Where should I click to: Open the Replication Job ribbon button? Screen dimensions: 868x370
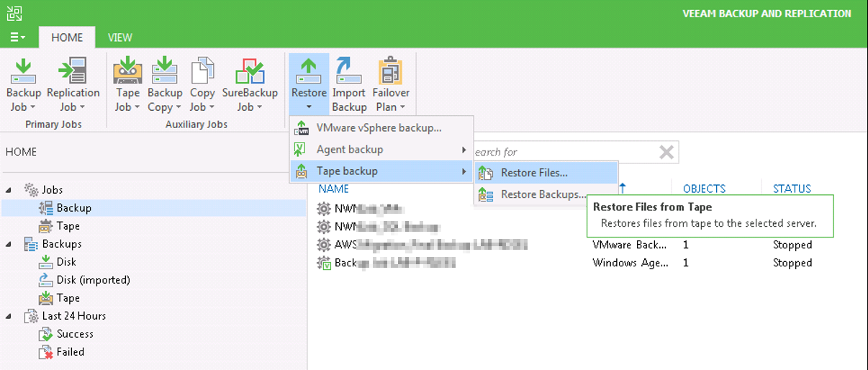(73, 86)
